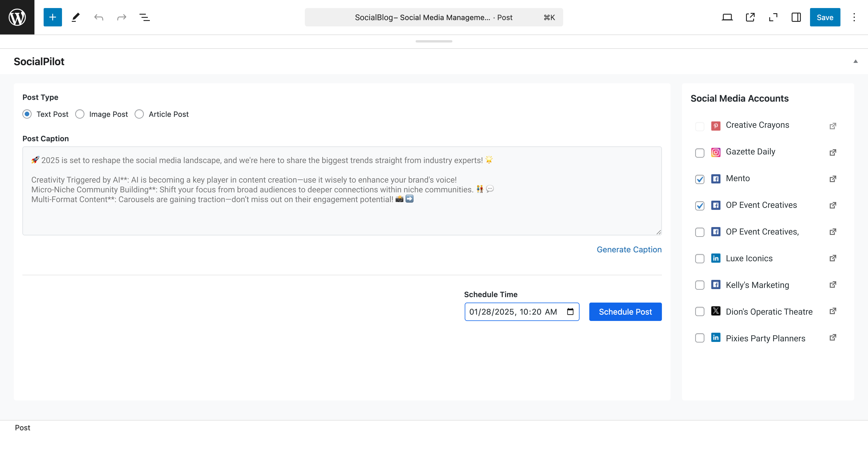The width and height of the screenshot is (868, 453).
Task: Open the block inserter plus button
Action: pos(53,17)
